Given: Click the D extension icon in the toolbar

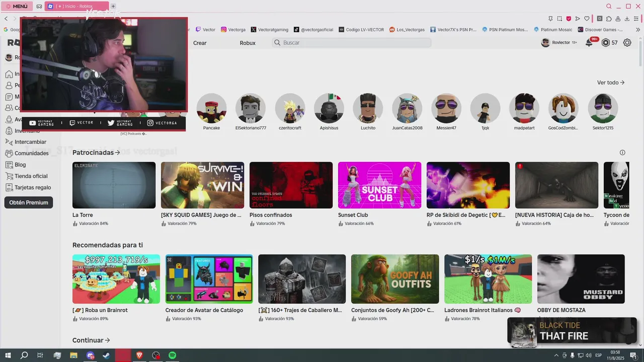Looking at the screenshot, I should (599, 19).
